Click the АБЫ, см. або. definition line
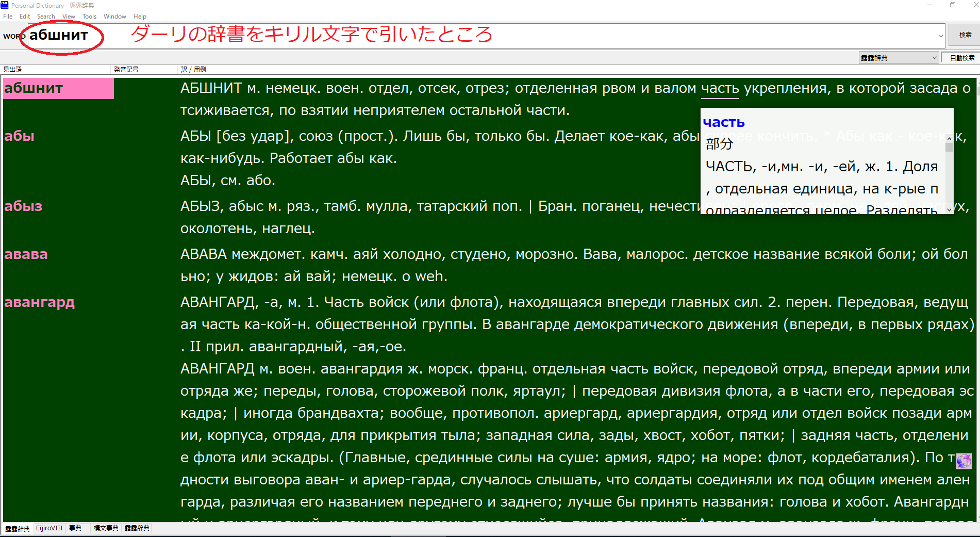The width and height of the screenshot is (980, 537). coord(228,181)
